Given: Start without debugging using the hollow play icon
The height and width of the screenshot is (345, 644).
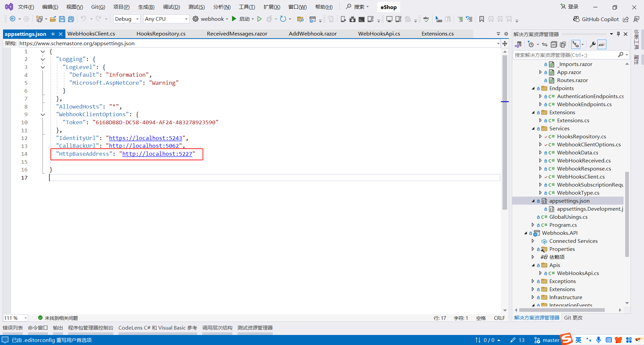Looking at the screenshot, I should 259,19.
